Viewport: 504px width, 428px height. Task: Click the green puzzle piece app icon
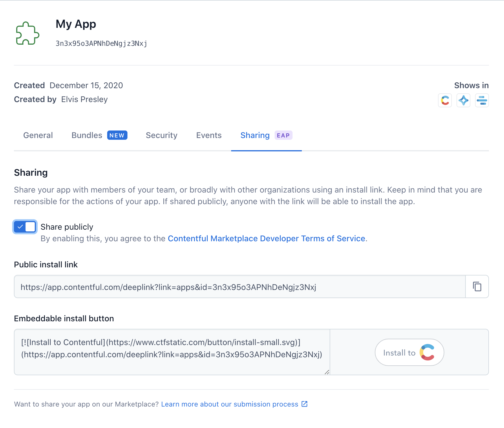point(27,34)
